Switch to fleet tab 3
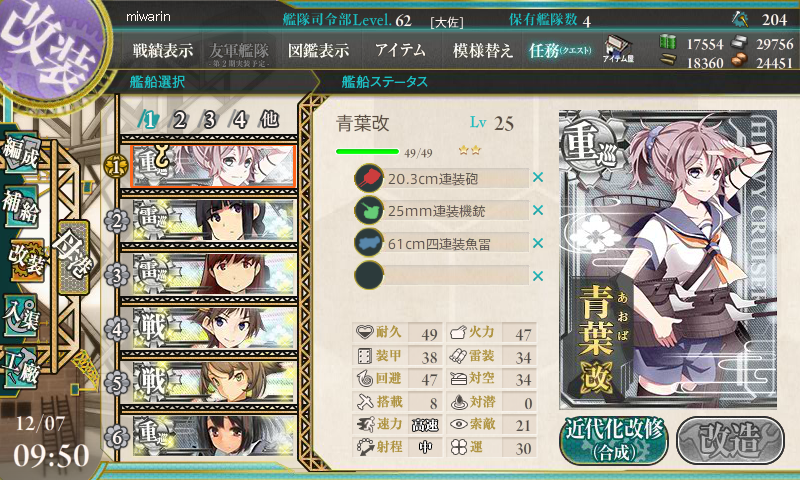The height and width of the screenshot is (480, 800). tap(210, 120)
